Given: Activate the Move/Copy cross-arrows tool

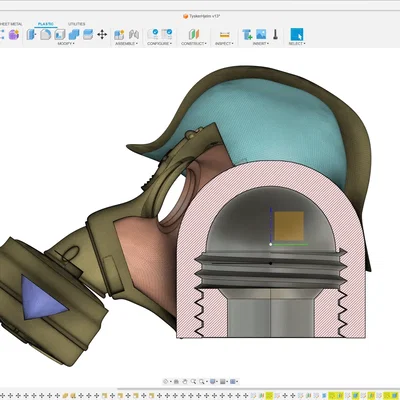Looking at the screenshot, I should [x=102, y=34].
